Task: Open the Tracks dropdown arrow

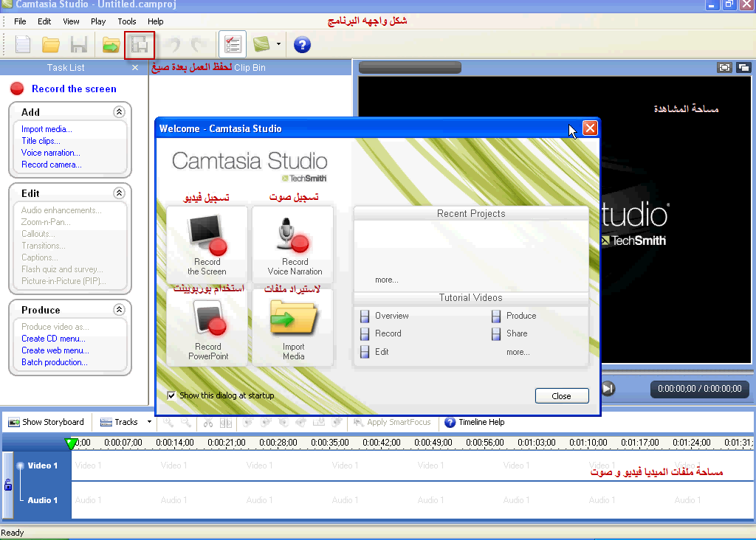Action: (x=149, y=422)
